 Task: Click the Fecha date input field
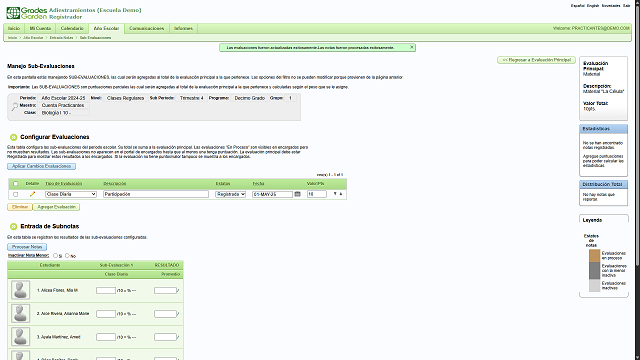[x=272, y=194]
